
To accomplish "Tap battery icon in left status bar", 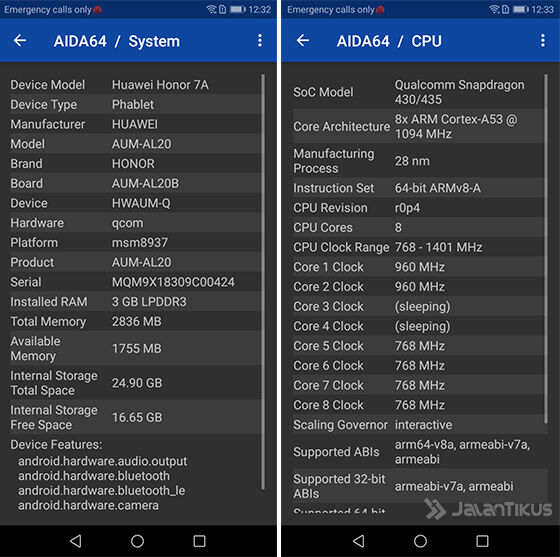I will [x=238, y=9].
